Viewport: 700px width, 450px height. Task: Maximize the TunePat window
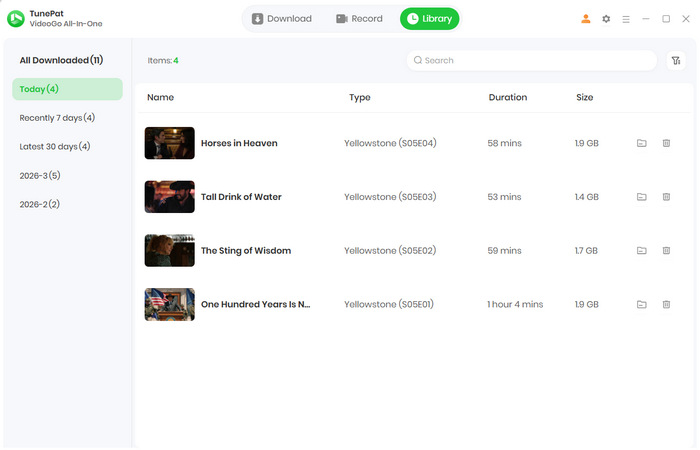pos(666,19)
